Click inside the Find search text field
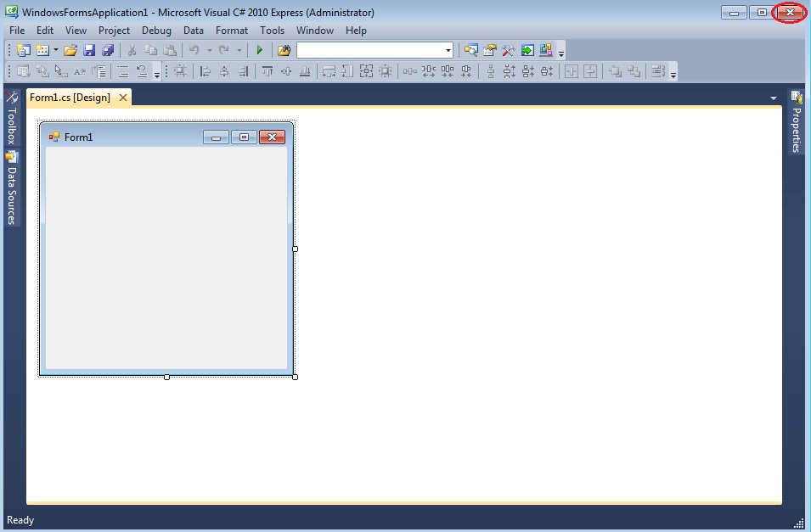Viewport: 811px width, 532px height. click(x=370, y=50)
